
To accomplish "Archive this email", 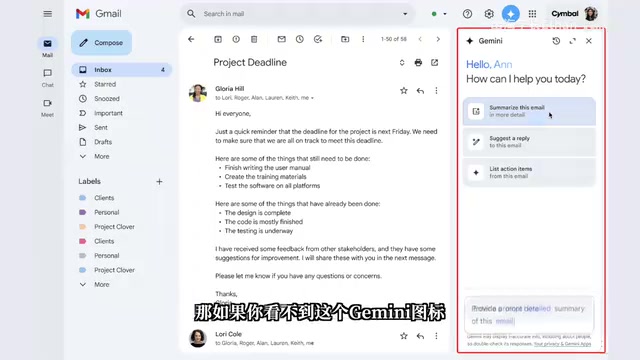I will click(218, 39).
